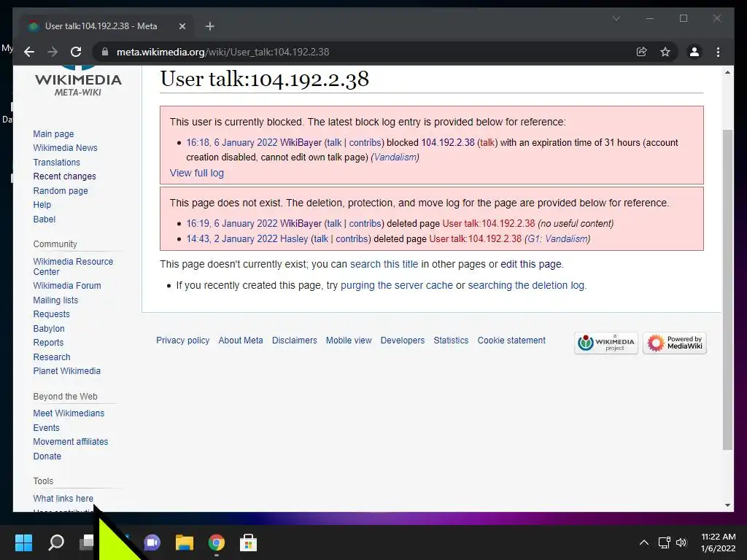The image size is (747, 560).
Task: Click the scrollbar down arrow
Action: (727, 505)
